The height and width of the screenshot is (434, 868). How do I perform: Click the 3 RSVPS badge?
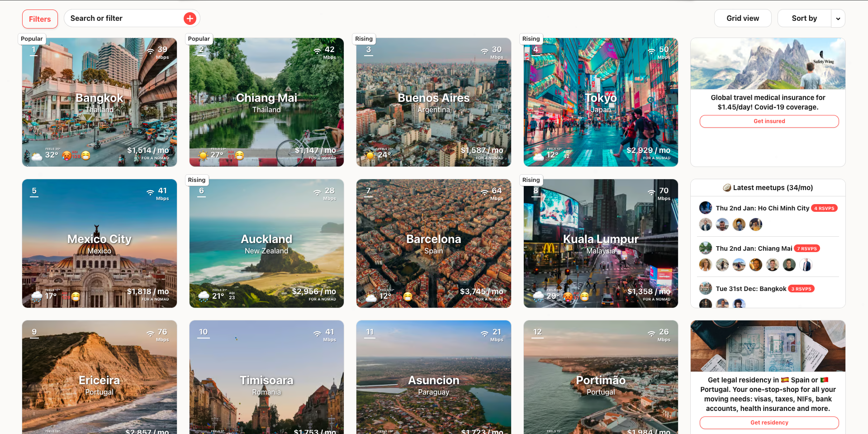click(801, 289)
